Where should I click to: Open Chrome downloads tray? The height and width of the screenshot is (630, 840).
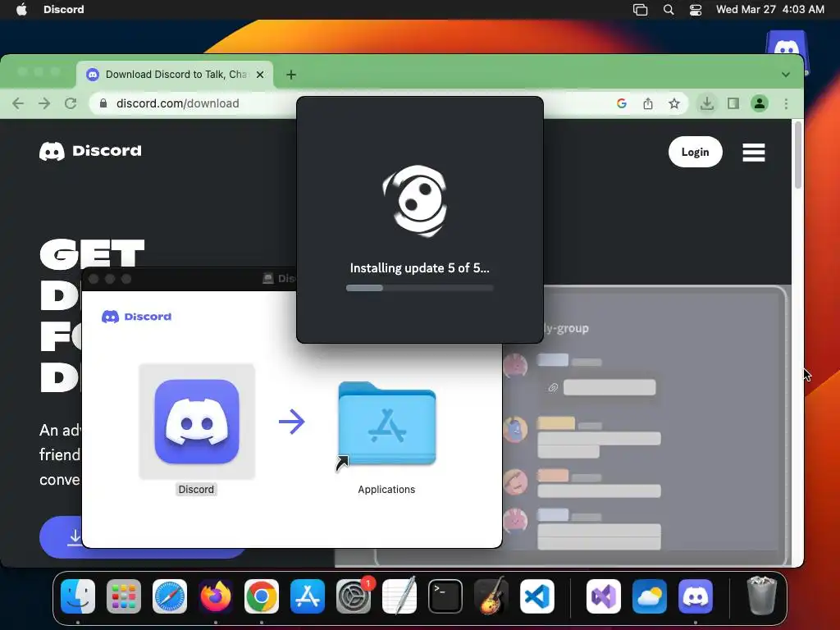pos(707,103)
